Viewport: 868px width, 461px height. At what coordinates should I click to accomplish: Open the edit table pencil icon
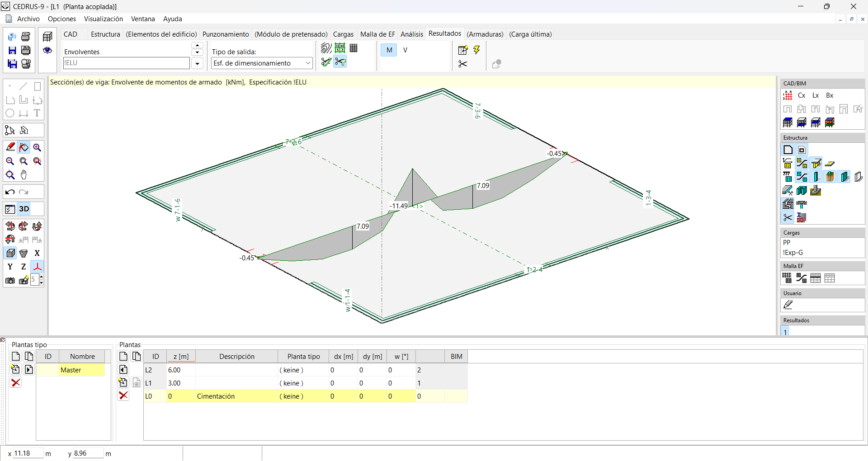(463, 50)
